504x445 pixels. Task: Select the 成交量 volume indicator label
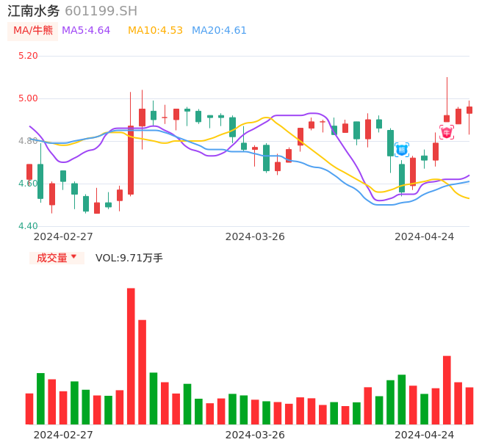tap(51, 258)
